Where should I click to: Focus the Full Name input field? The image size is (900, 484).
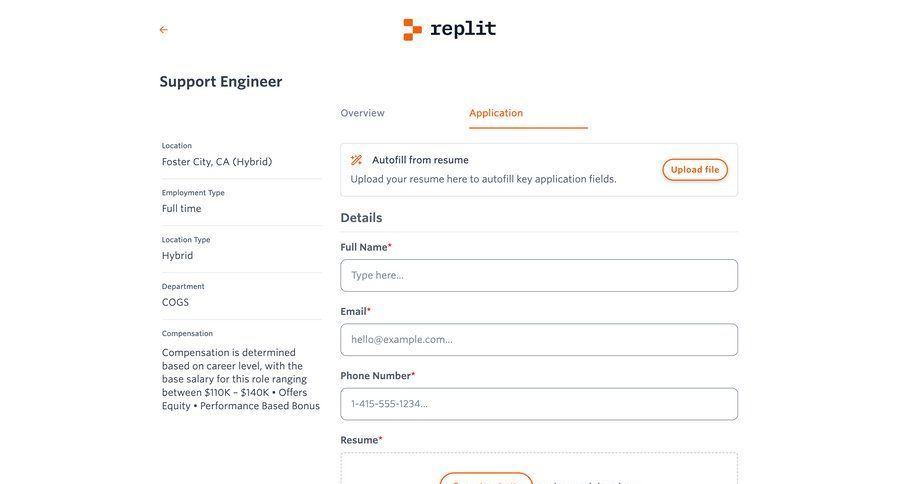(x=539, y=275)
